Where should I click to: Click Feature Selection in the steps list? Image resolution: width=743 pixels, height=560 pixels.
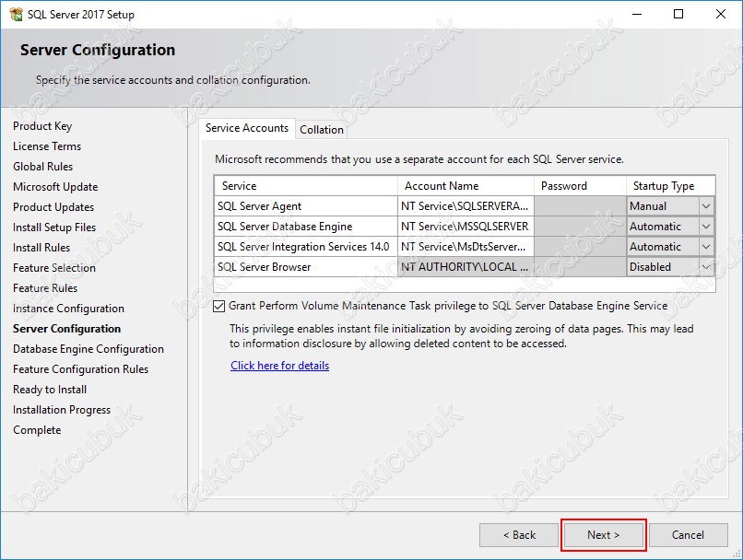54,268
